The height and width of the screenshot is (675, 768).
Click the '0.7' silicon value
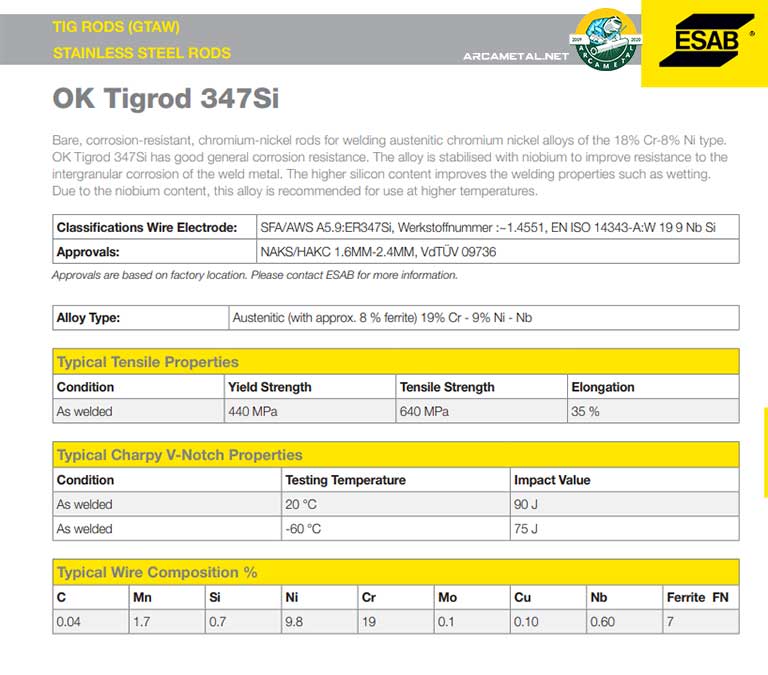(217, 622)
